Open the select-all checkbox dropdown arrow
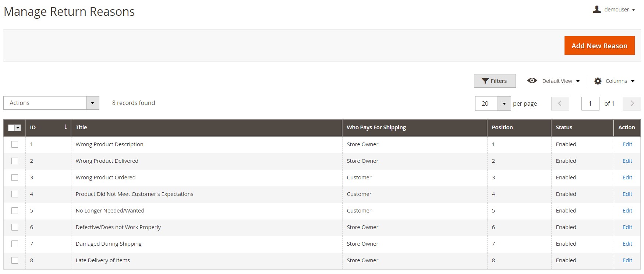The width and height of the screenshot is (644, 274). (18, 128)
